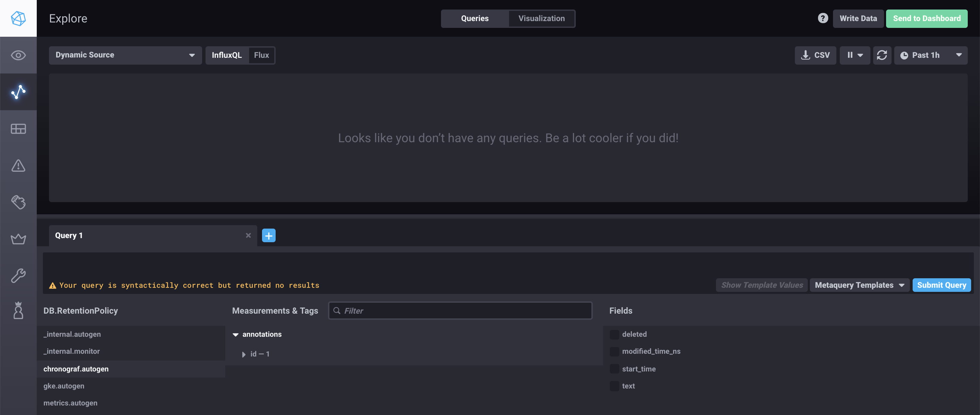Open Dashboards grid icon in sidebar
The width and height of the screenshot is (980, 415).
(18, 129)
